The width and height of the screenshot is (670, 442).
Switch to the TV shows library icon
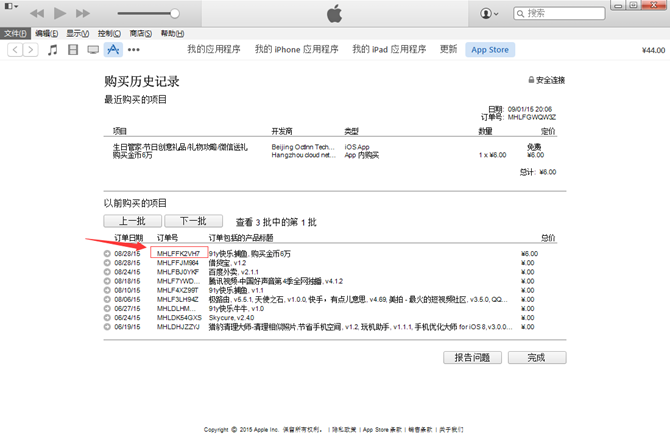(93, 50)
